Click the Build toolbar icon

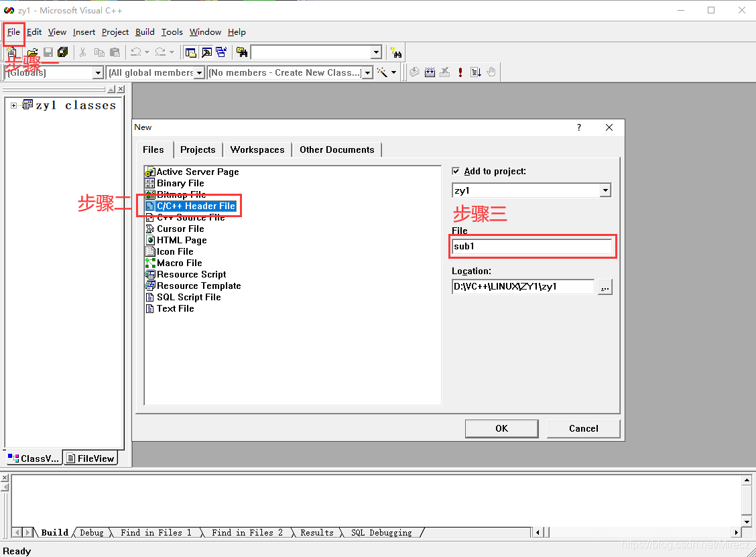coord(430,72)
